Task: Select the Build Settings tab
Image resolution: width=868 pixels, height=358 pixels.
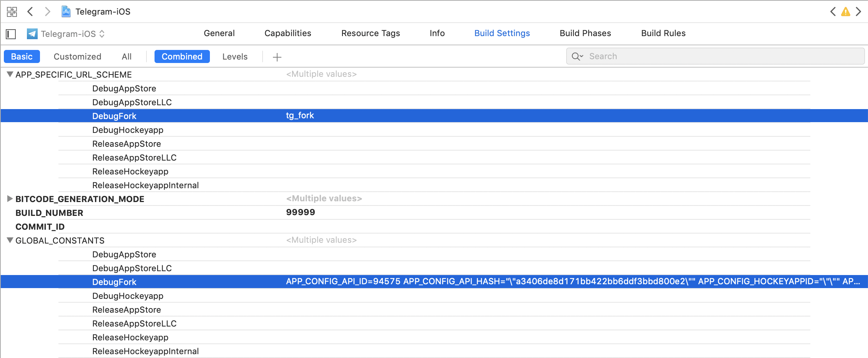Action: pos(502,33)
